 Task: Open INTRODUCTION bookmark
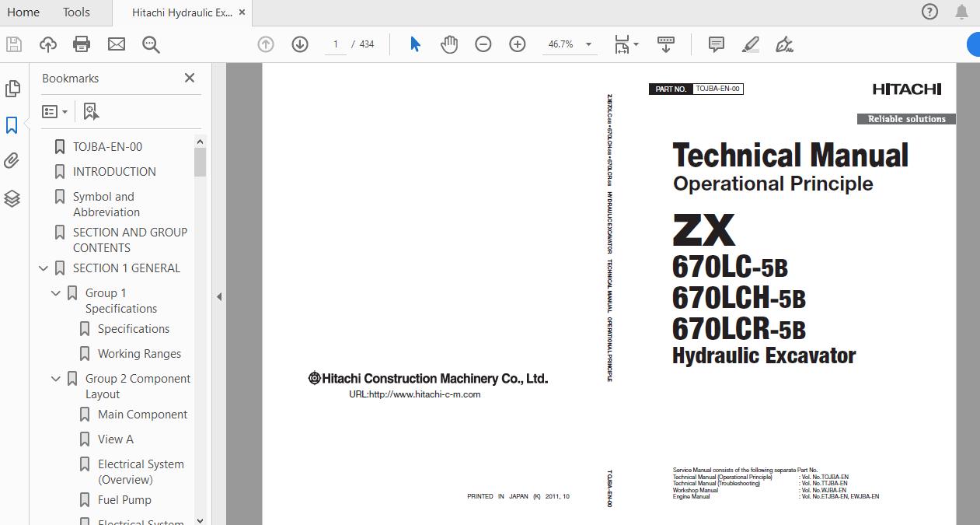(114, 172)
